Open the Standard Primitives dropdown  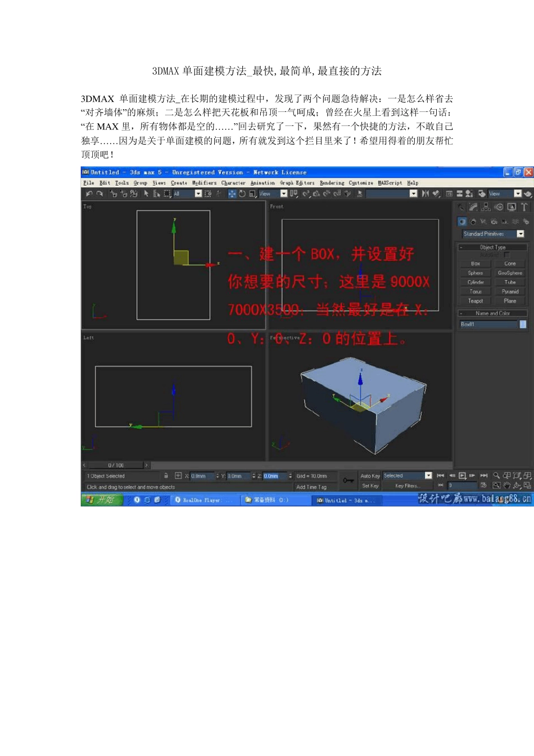coord(493,234)
